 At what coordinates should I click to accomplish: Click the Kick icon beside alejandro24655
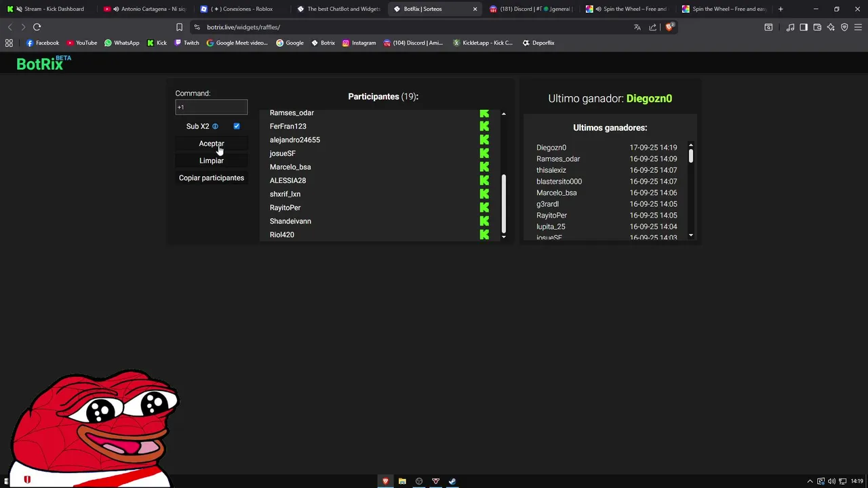click(x=484, y=140)
